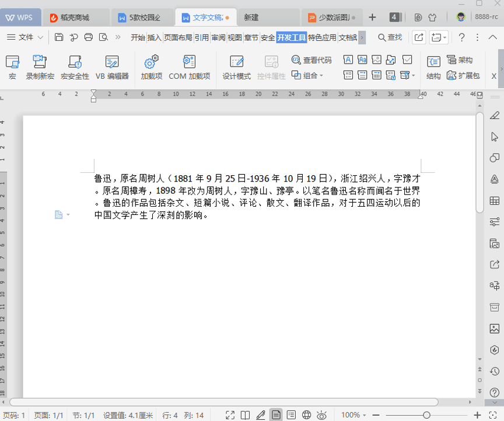Open the table tool in right sidebar
Image resolution: width=504 pixels, height=421 pixels.
(494, 201)
